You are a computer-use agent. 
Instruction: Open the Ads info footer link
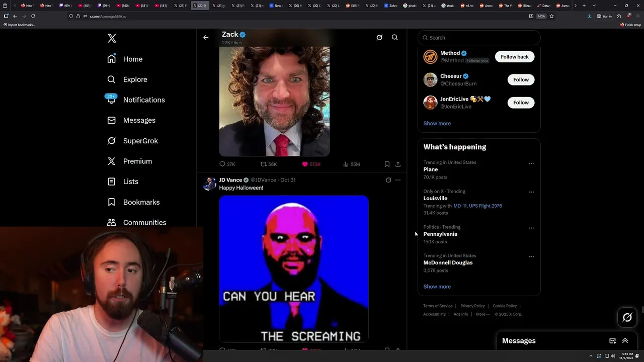461,314
